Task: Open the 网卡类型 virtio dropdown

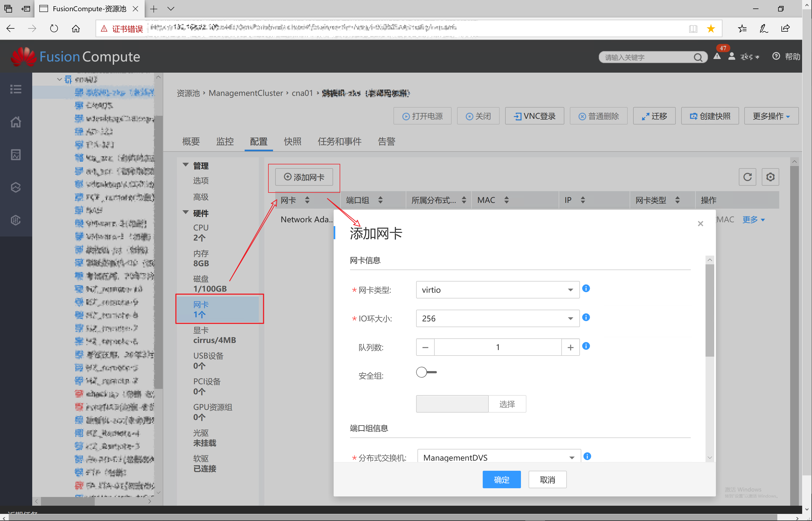Action: (x=497, y=290)
